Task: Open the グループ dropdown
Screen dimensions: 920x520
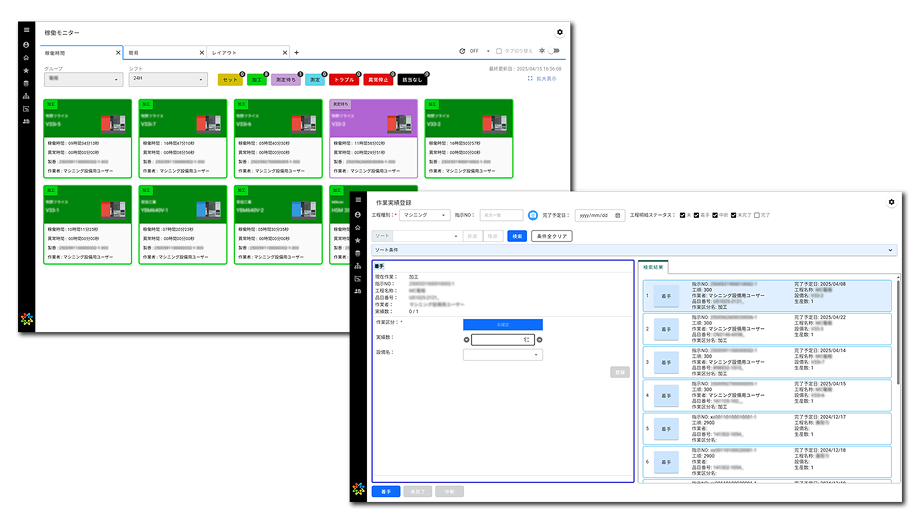Action: pos(83,79)
